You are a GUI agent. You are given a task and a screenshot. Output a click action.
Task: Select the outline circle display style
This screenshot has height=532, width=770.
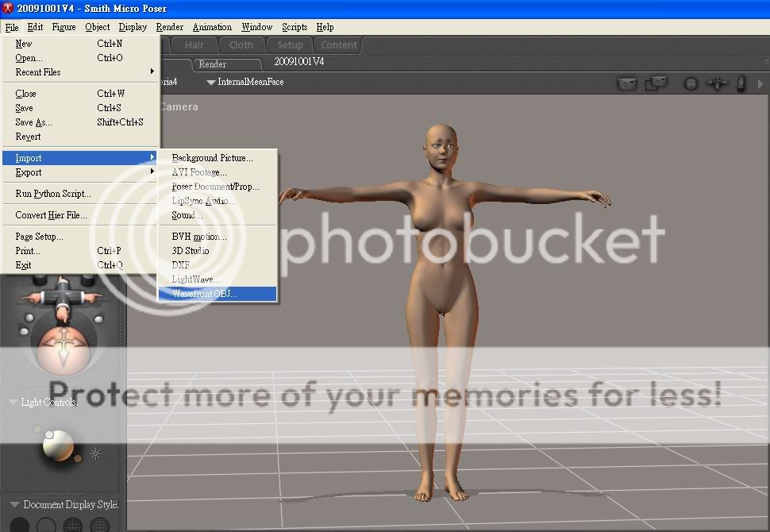click(x=46, y=526)
